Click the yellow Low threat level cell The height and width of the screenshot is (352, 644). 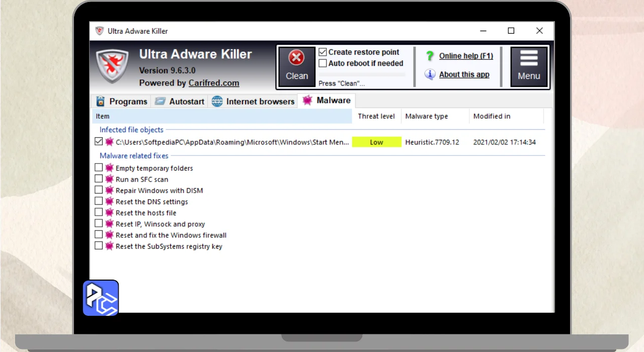(377, 142)
